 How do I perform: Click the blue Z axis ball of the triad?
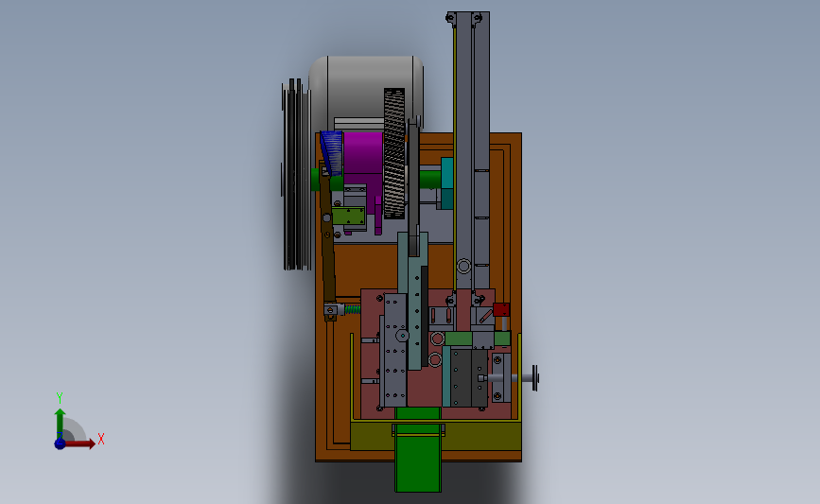(60, 443)
